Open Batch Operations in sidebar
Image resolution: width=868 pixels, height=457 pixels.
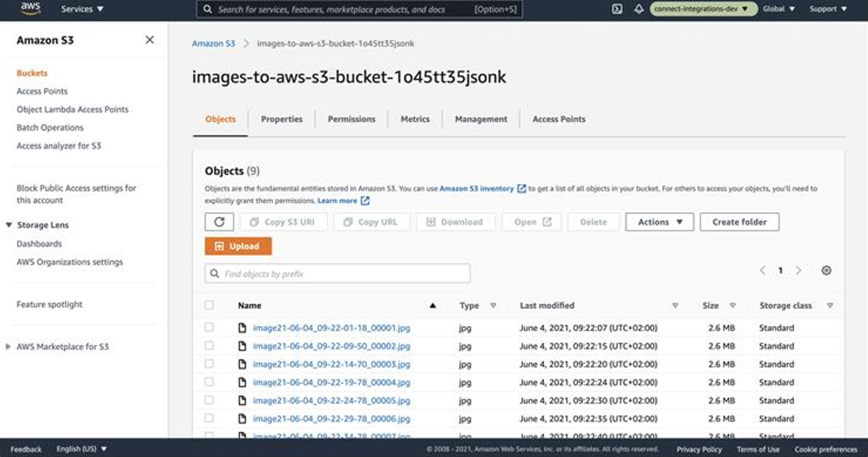pyautogui.click(x=50, y=127)
